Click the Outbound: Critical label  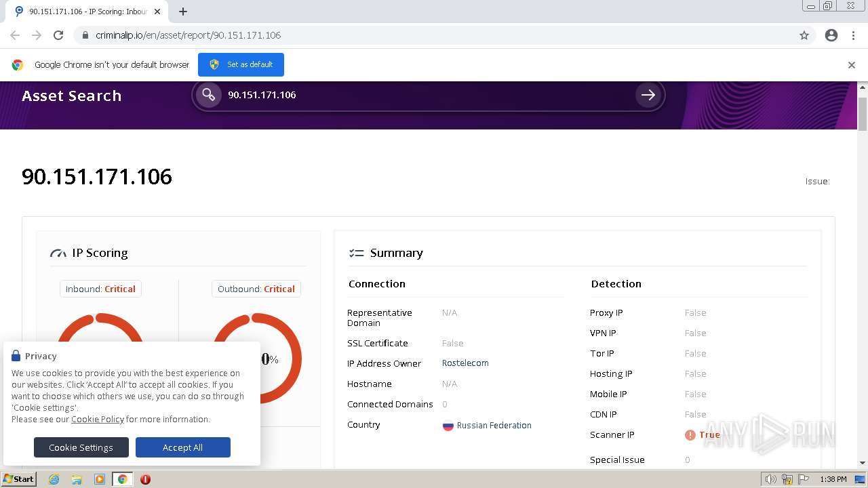pos(256,289)
